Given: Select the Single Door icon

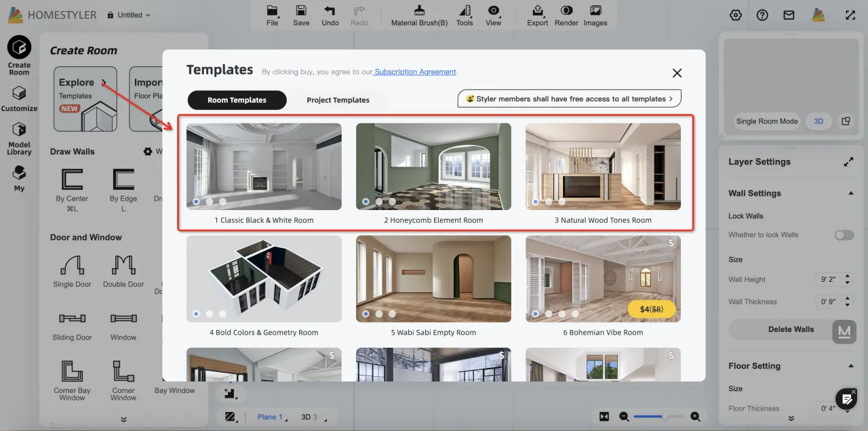Looking at the screenshot, I should click(72, 265).
